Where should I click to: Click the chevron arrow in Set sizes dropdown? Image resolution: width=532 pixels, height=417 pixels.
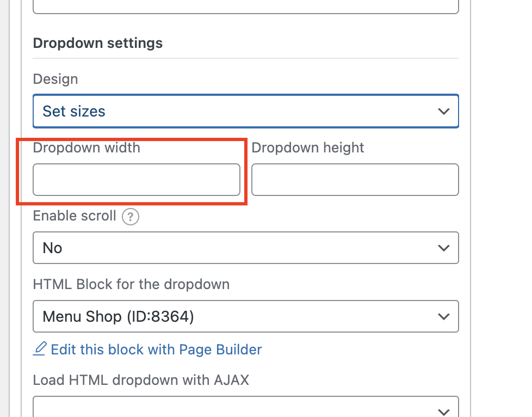pos(443,112)
